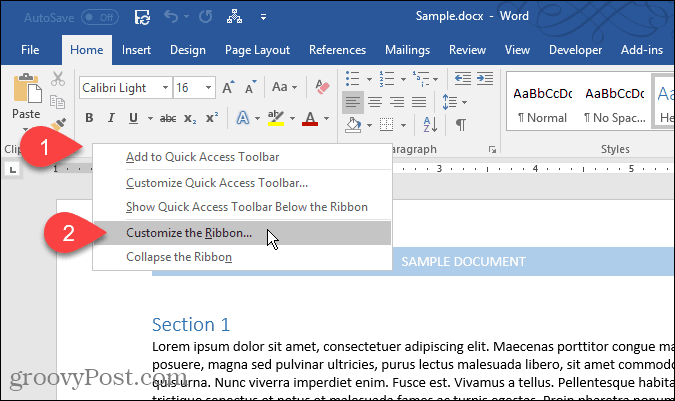This screenshot has width=675, height=401.
Task: Click the Multilevel List icon
Action: click(421, 79)
